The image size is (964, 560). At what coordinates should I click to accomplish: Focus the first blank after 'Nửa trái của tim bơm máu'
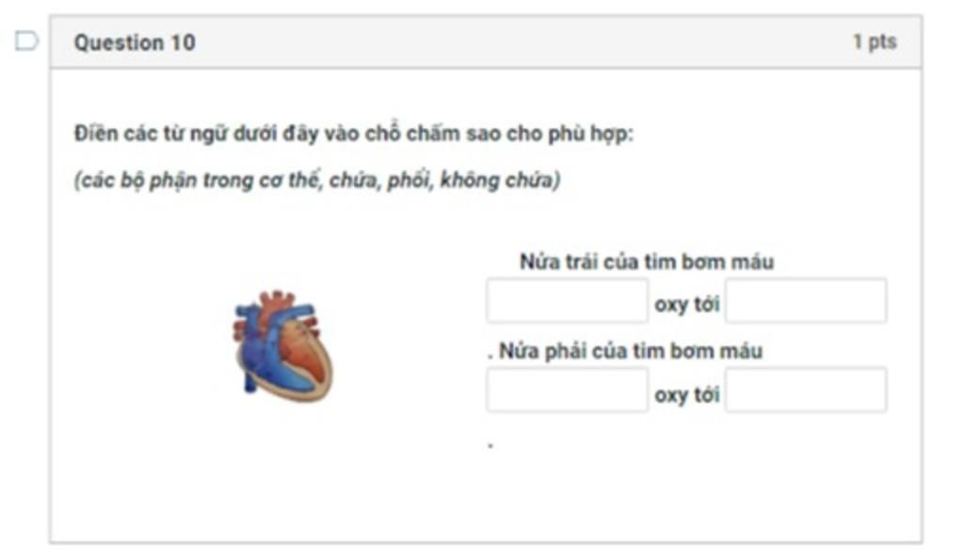567,300
